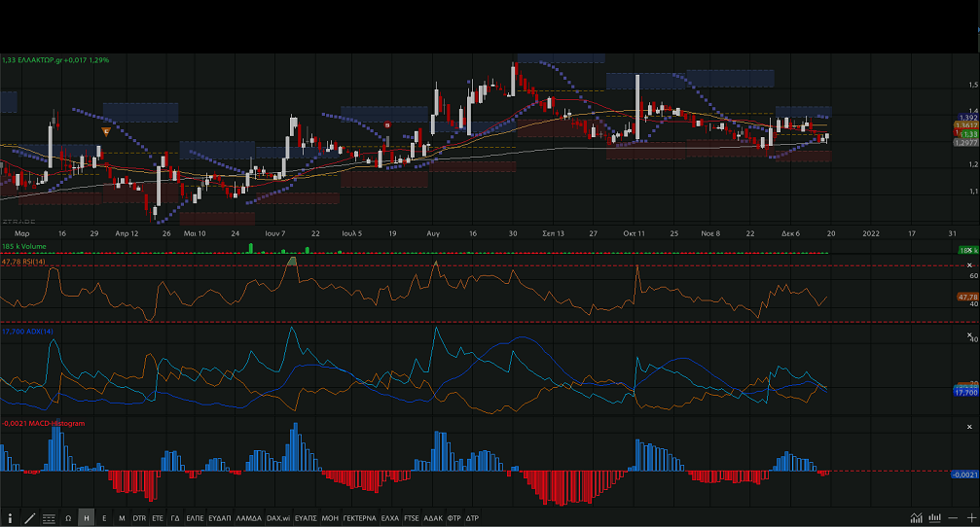Select the line drawing tool

tap(29, 518)
